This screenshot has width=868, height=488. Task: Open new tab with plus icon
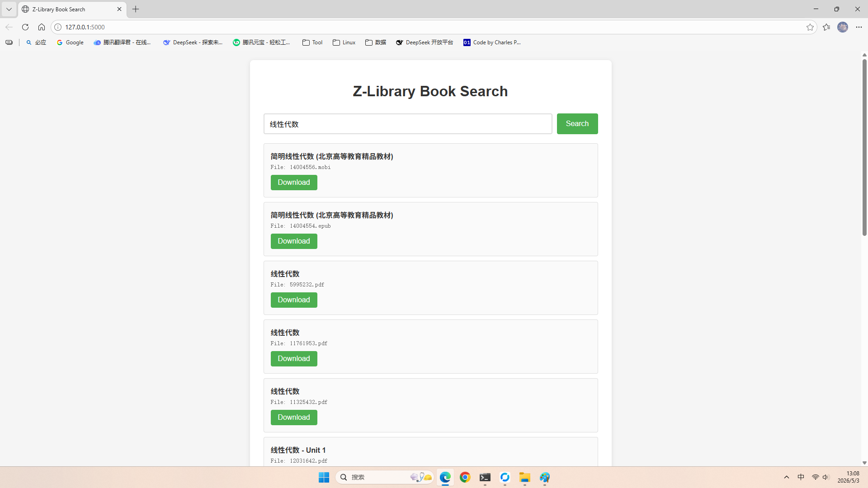click(136, 9)
